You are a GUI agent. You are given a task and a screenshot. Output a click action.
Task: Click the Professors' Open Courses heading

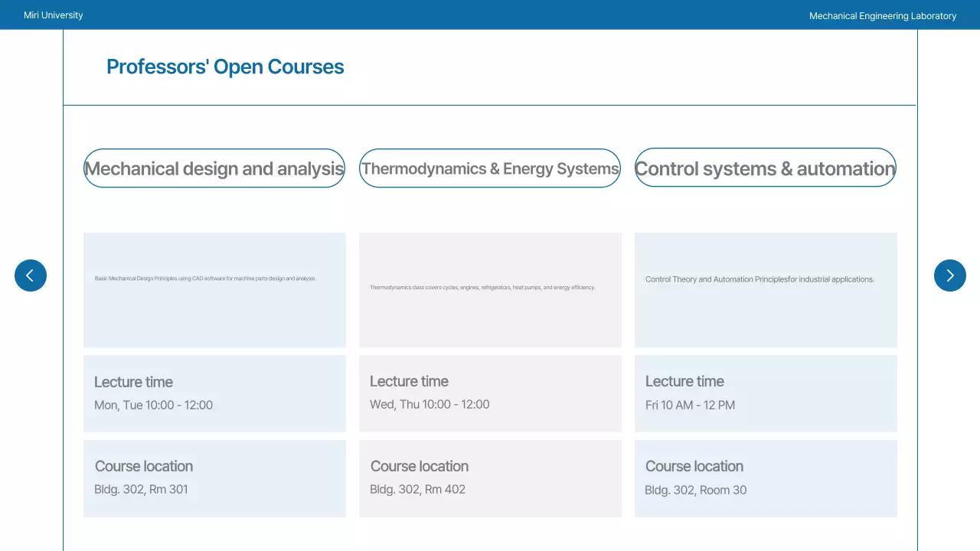(225, 67)
